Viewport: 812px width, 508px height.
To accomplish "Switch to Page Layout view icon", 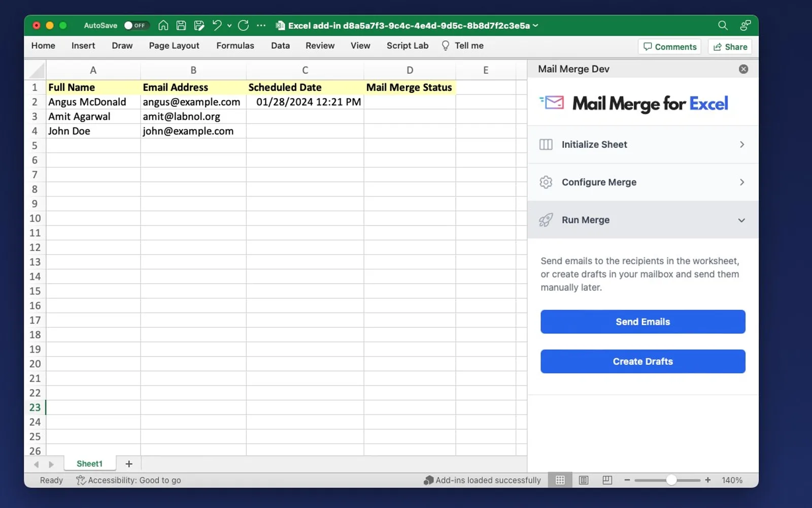I will [x=584, y=480].
